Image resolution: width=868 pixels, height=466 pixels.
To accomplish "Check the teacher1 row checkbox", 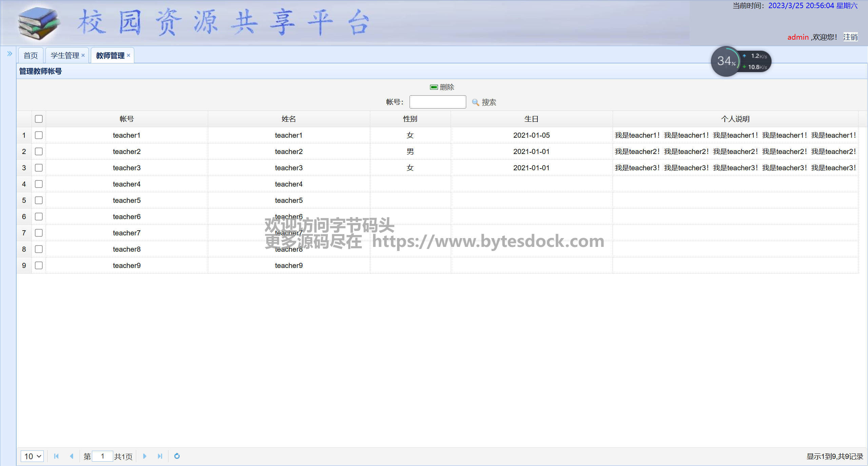I will [x=39, y=135].
